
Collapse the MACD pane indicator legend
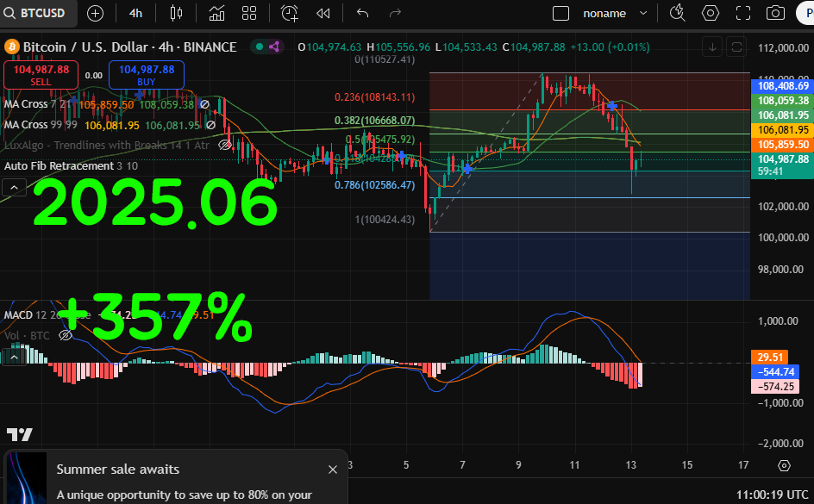[14, 358]
